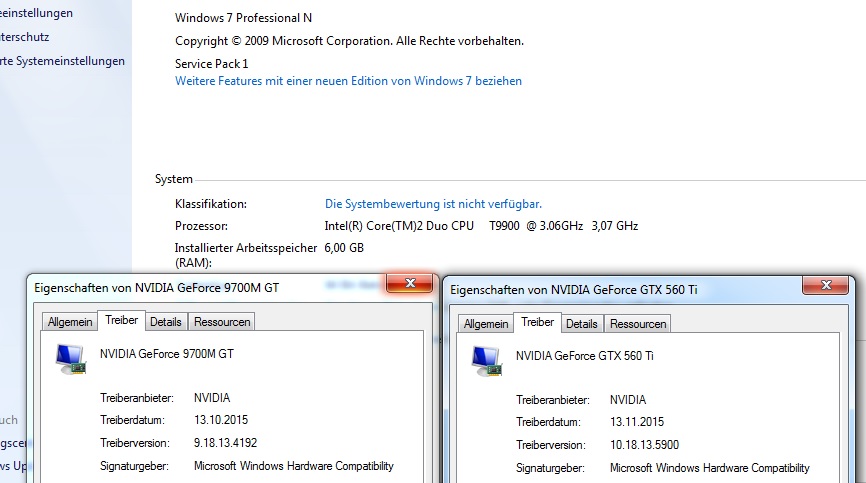This screenshot has width=866, height=483.
Task: Click device name 'NVIDIA GeForce 9700M GT' beside icon
Action: coord(167,354)
